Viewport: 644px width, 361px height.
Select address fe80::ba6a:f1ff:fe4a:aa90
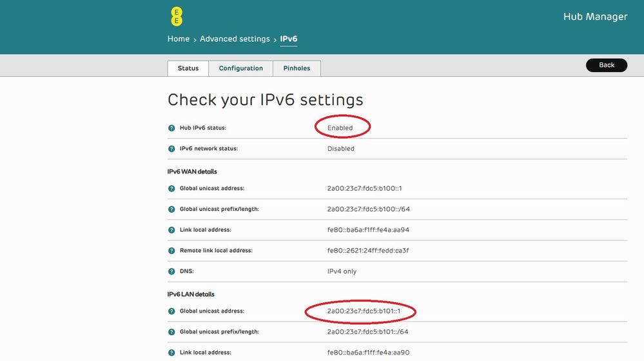368,353
